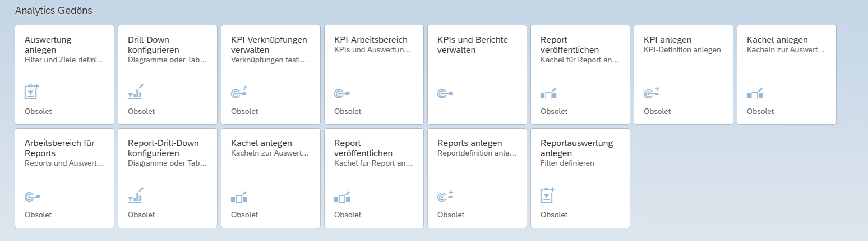Click the target icon on Arbeitsbereich für Reports
Image resolution: width=868 pixels, height=241 pixels.
(32, 197)
